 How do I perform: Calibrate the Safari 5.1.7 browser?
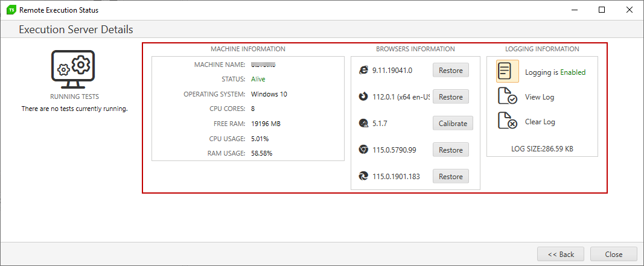[453, 123]
